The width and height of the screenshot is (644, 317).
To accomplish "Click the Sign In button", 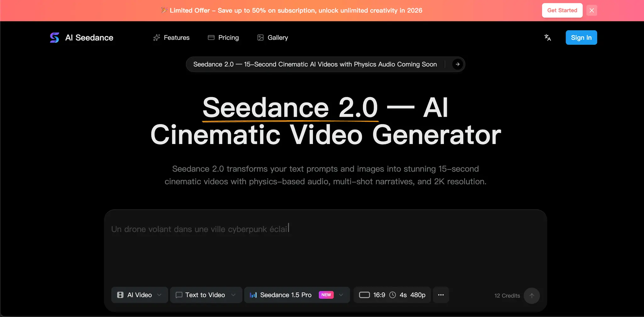I will point(581,38).
